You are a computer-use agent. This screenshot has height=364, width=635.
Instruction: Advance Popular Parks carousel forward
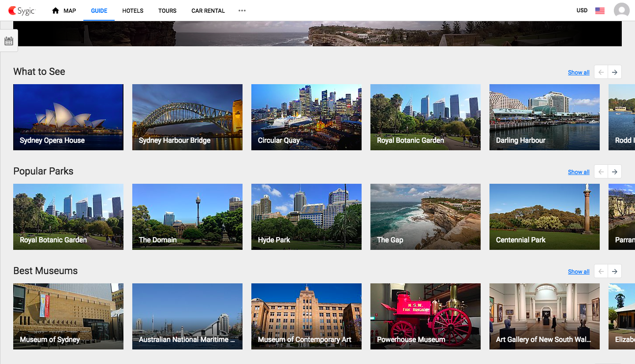(615, 172)
